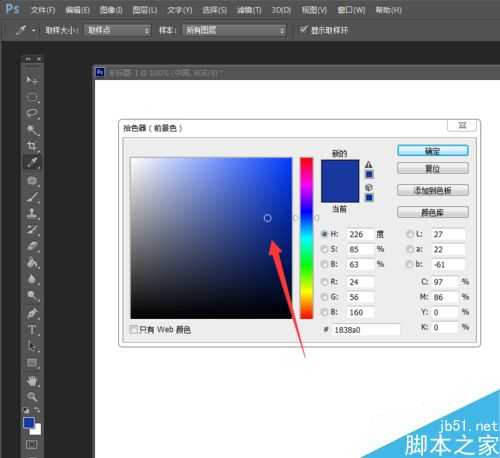Toggle Quick Mask mode icon
Screen dimensions: 500x458
pos(32,445)
